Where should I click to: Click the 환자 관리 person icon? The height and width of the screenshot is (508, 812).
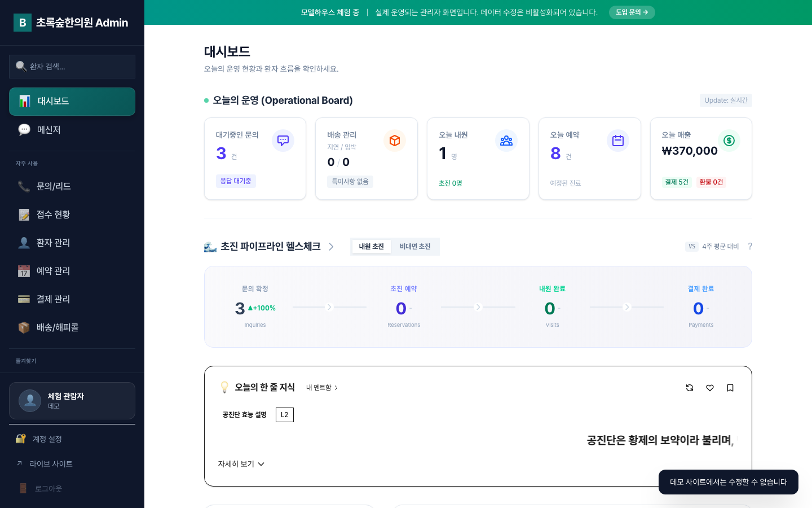(24, 243)
